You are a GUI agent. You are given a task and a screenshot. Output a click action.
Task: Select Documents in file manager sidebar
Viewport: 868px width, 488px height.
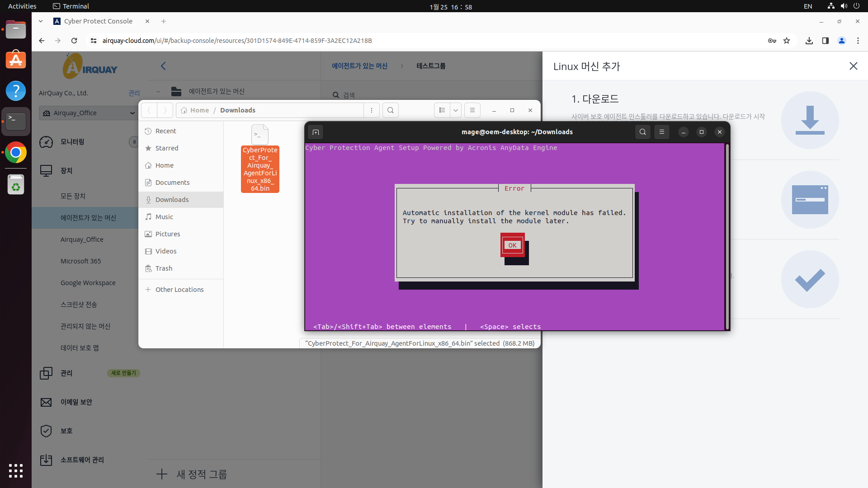click(172, 183)
